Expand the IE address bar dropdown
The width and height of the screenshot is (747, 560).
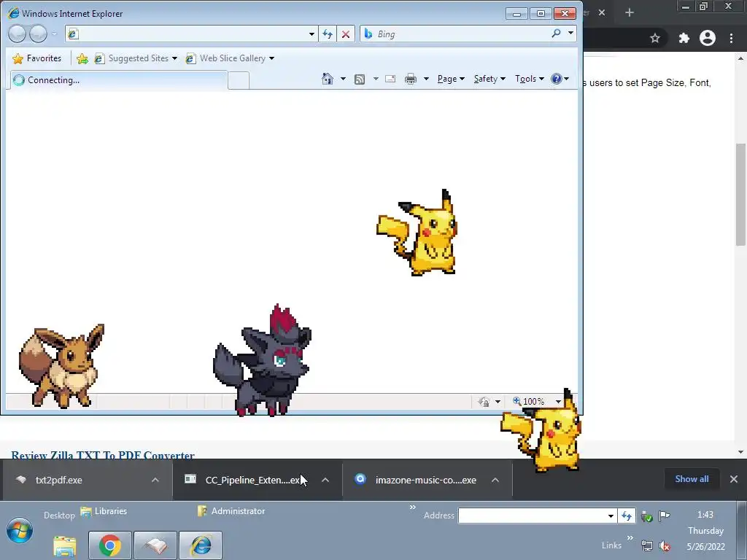(311, 34)
